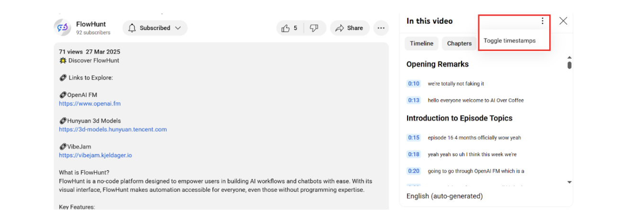
Task: Close the In this video panel
Action: [563, 21]
